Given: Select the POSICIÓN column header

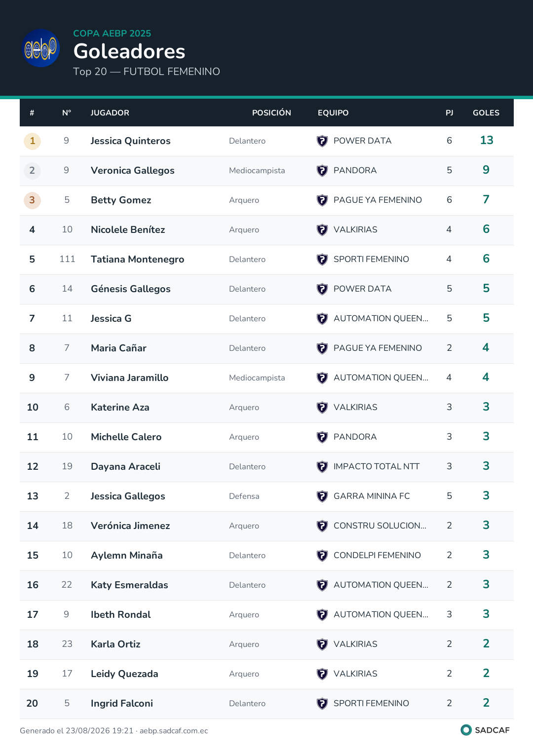Looking at the screenshot, I should pyautogui.click(x=271, y=113).
